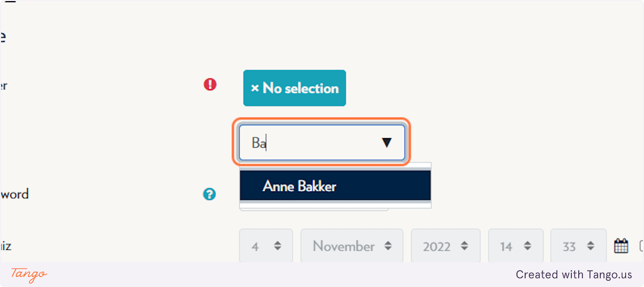Select Anne Bakker from suggestions
The image size is (644, 287).
point(335,186)
